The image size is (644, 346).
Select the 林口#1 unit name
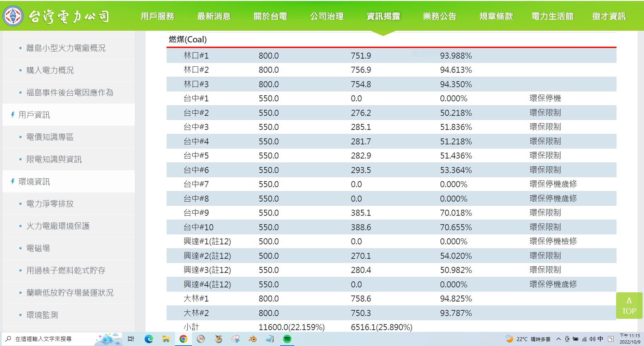[196, 56]
